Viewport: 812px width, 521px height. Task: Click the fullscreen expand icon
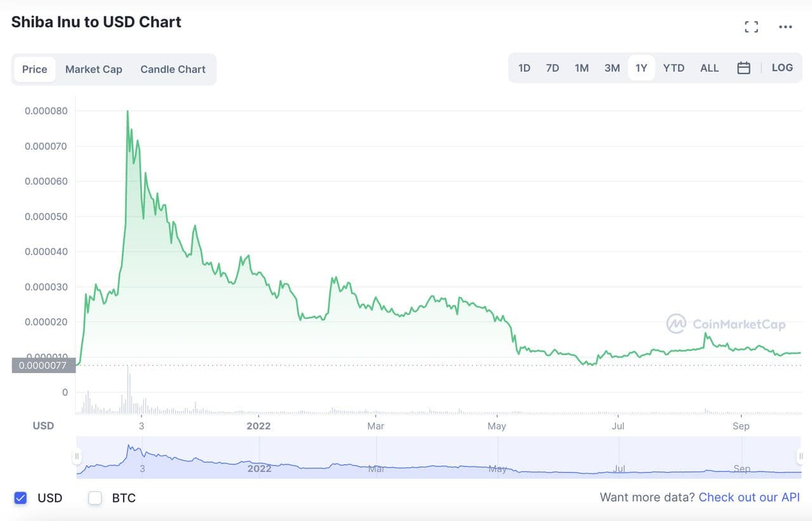[752, 27]
